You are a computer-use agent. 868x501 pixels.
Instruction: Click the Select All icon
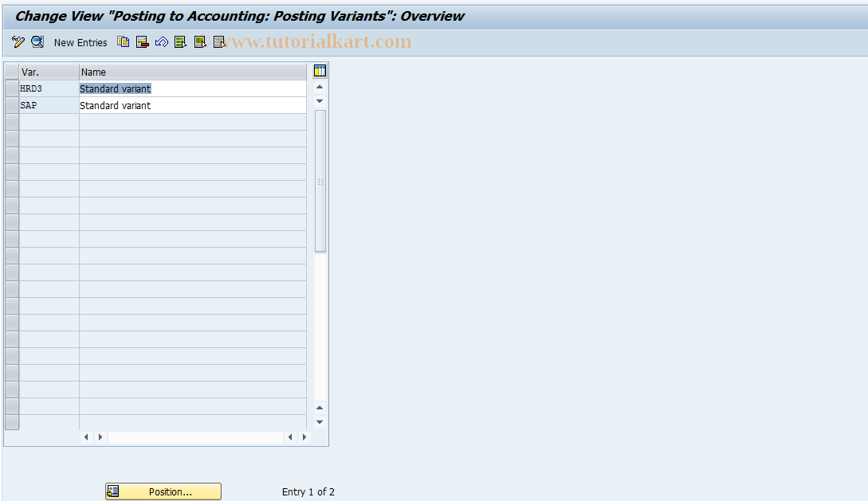[x=180, y=42]
